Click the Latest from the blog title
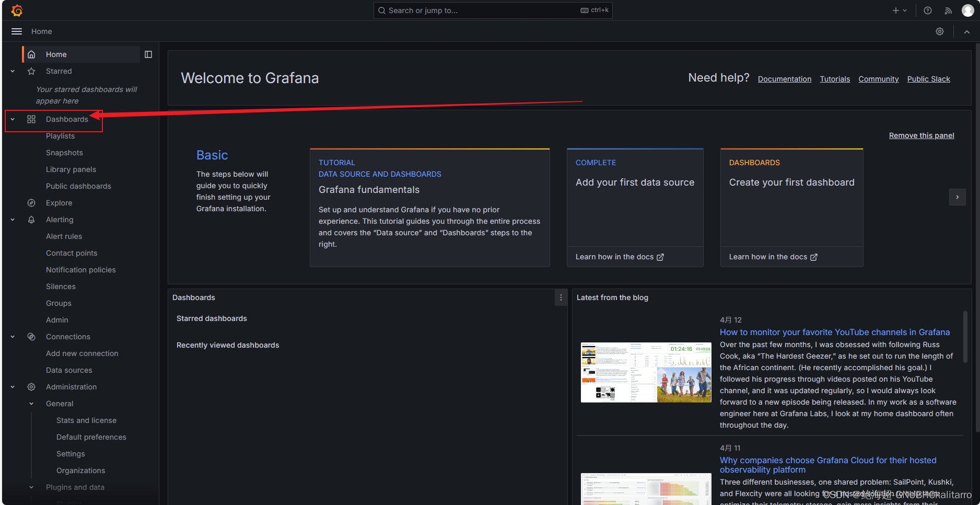 point(612,297)
